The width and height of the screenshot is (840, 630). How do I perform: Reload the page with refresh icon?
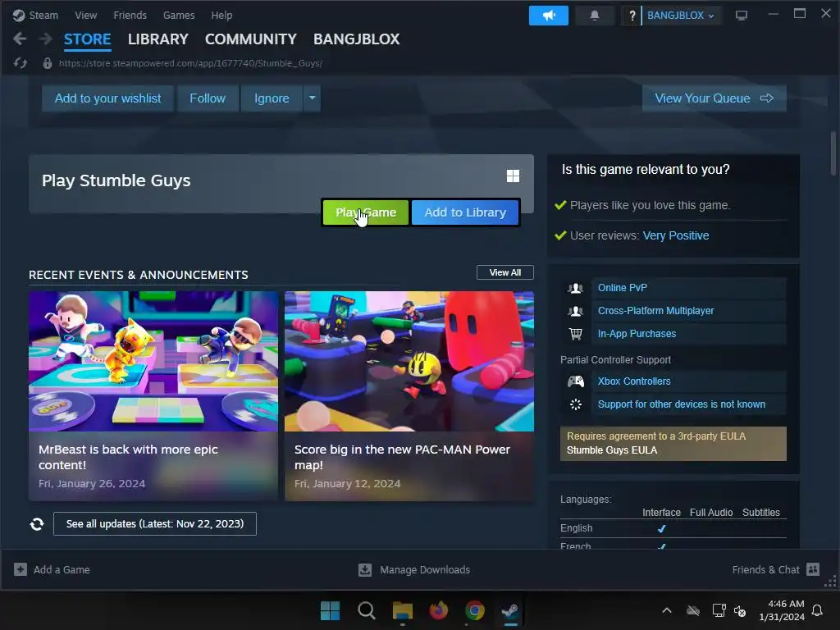point(21,63)
